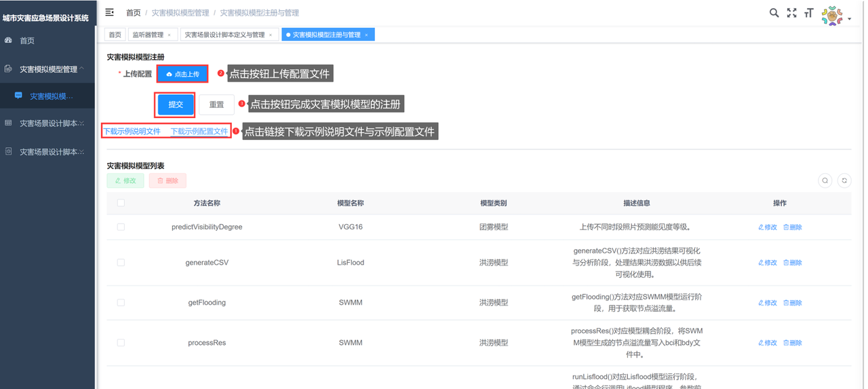Delete the processRes row via 删除

click(x=793, y=343)
